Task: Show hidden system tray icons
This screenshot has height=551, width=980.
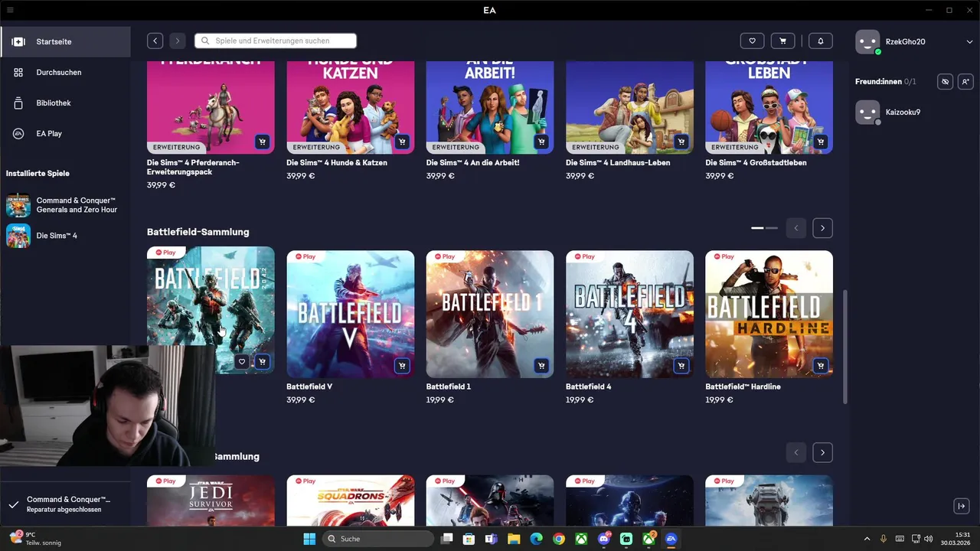Action: pos(867,539)
